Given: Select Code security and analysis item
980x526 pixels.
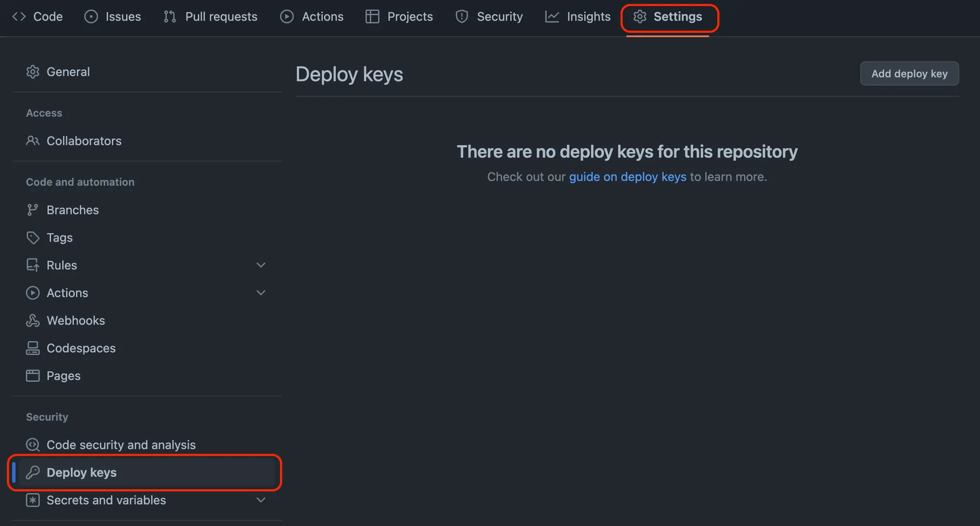Looking at the screenshot, I should [121, 445].
